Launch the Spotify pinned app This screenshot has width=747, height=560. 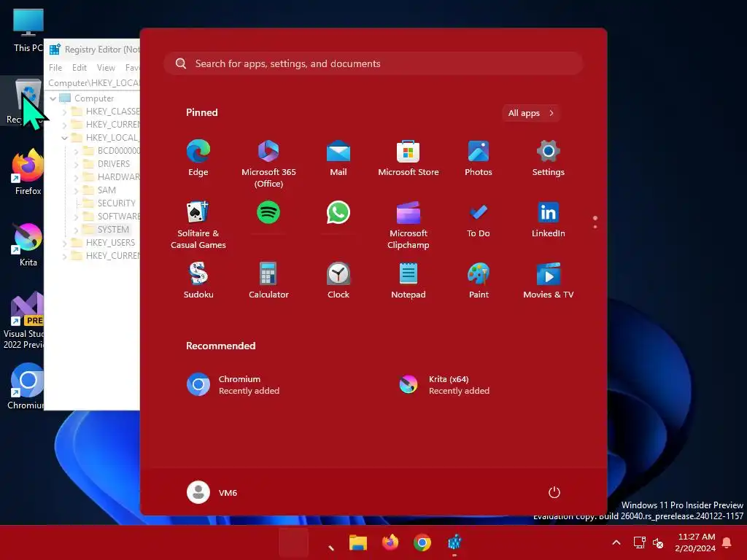[268, 212]
